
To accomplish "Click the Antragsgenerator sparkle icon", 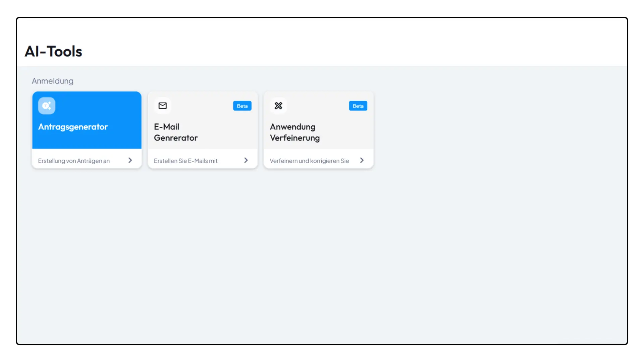I will click(47, 106).
